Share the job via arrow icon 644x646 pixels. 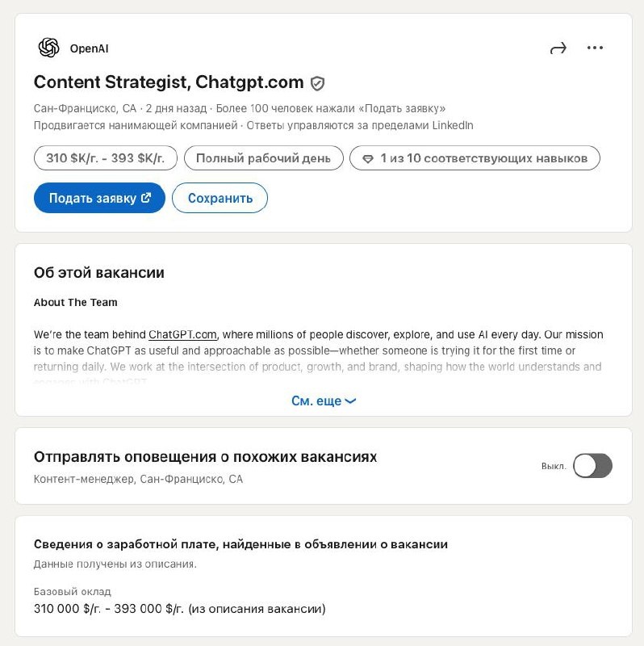coord(558,48)
